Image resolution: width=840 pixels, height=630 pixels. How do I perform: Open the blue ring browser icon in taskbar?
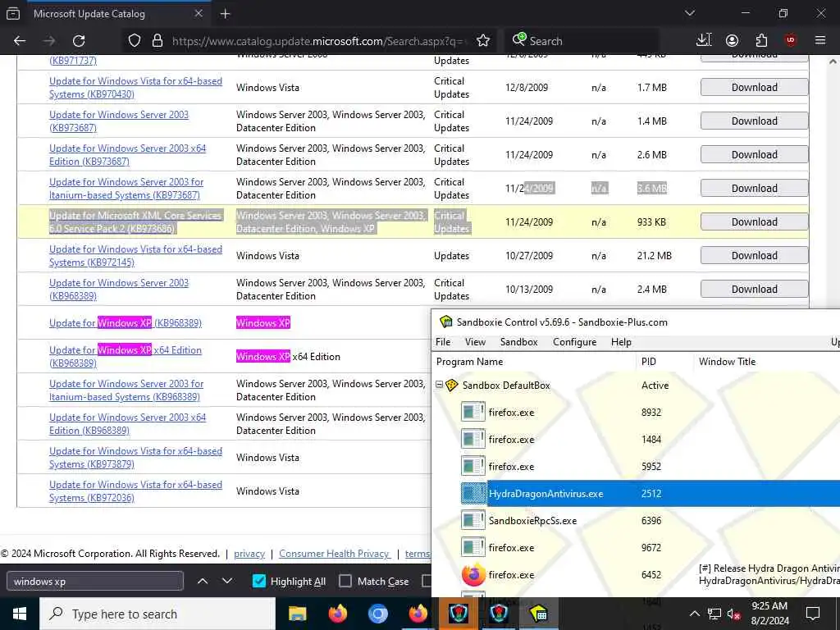(377, 614)
